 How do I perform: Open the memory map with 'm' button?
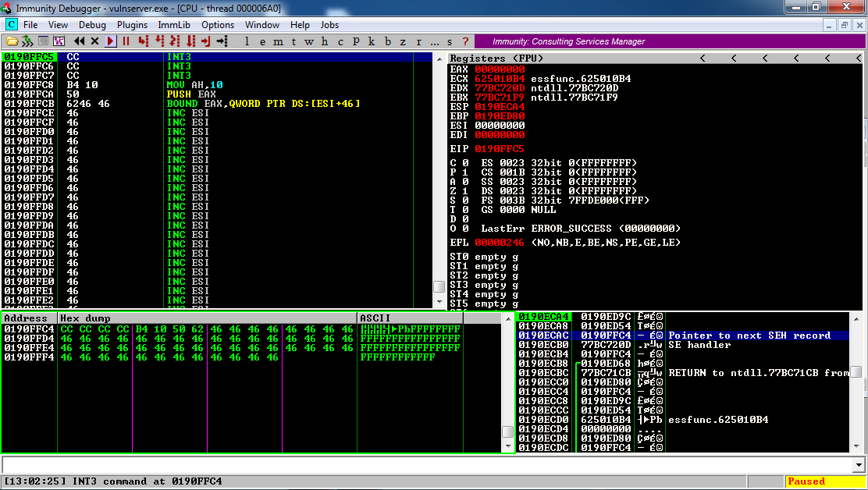coord(276,41)
